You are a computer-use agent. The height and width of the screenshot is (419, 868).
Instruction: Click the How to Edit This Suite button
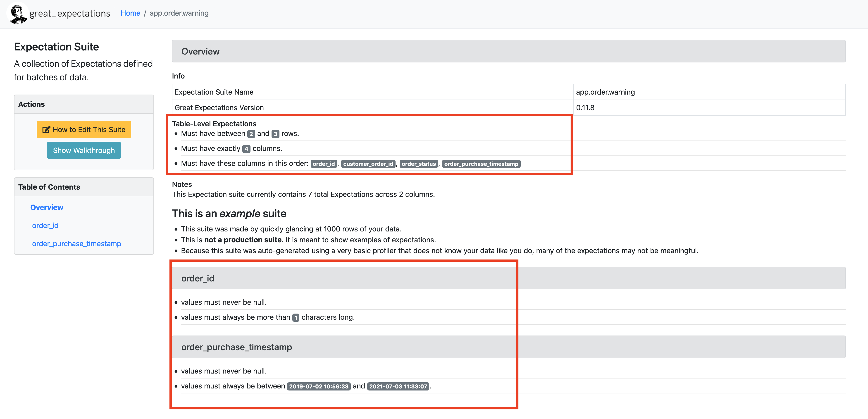84,130
